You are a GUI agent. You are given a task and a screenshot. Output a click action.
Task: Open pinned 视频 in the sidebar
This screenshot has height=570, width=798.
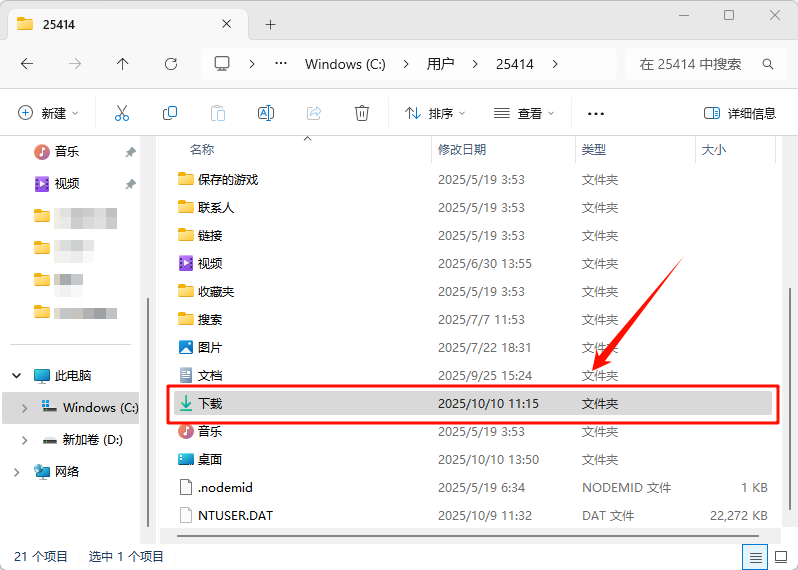coord(67,184)
